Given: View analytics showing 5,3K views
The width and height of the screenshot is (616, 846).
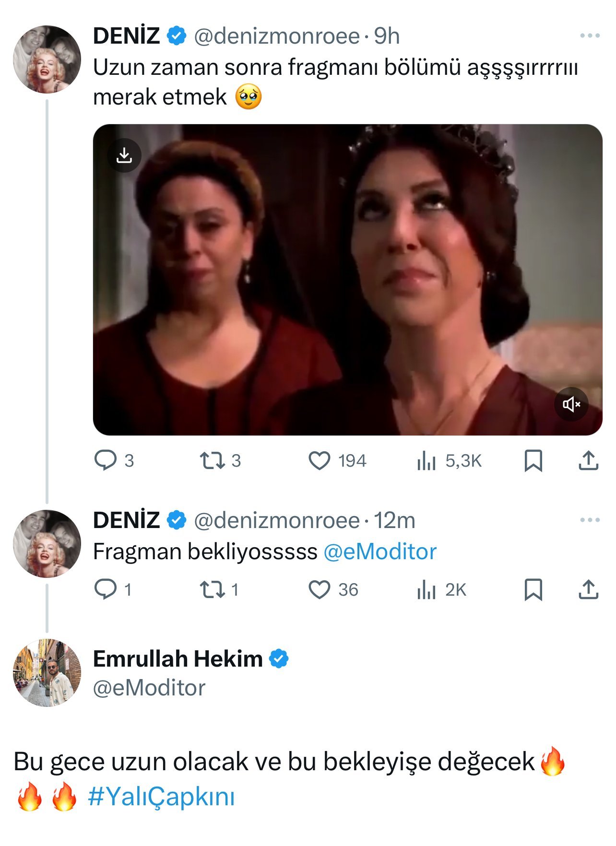Looking at the screenshot, I should [x=426, y=461].
